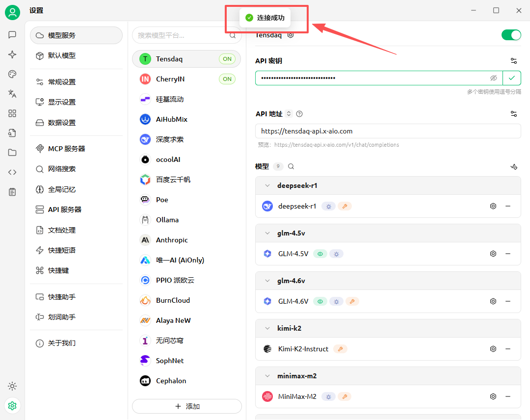The image size is (530, 420).
Task: Open the chat assistant sidebar icon
Action: pyautogui.click(x=12, y=35)
